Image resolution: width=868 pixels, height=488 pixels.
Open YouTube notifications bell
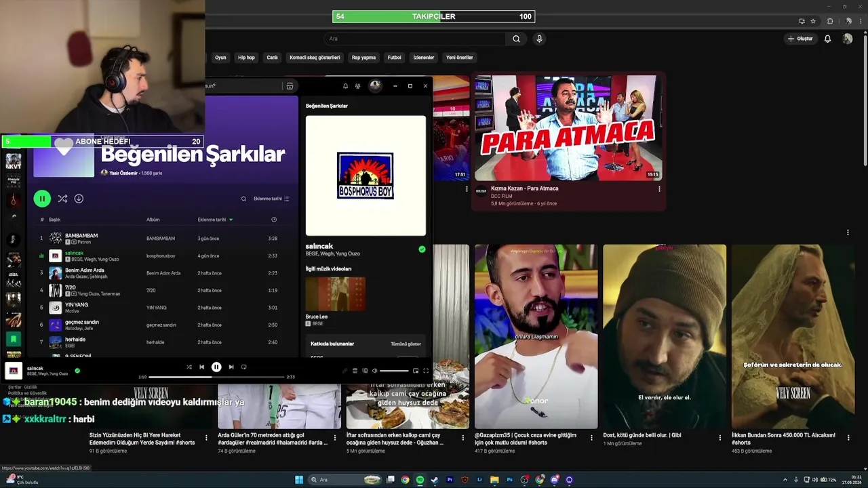coord(827,39)
